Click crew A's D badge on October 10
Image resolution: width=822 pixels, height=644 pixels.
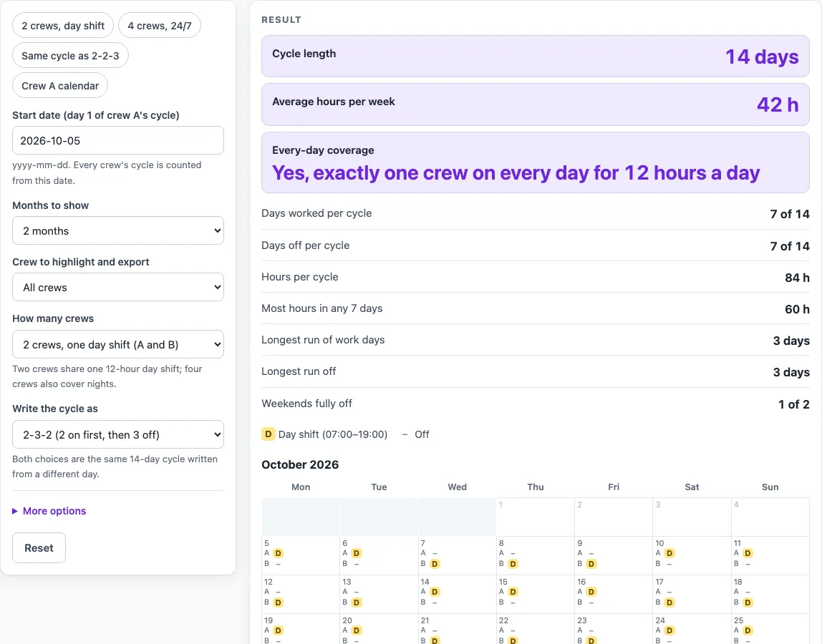(x=669, y=553)
